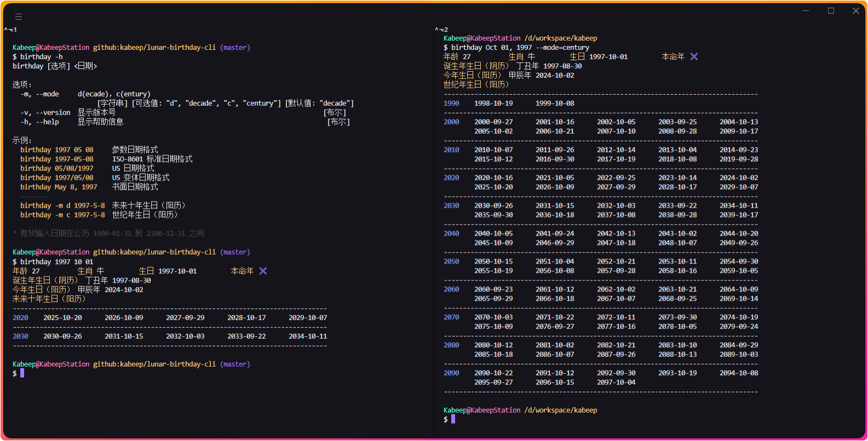
Task: Click the decade label 2030 in the left pane
Action: pyautogui.click(x=20, y=336)
